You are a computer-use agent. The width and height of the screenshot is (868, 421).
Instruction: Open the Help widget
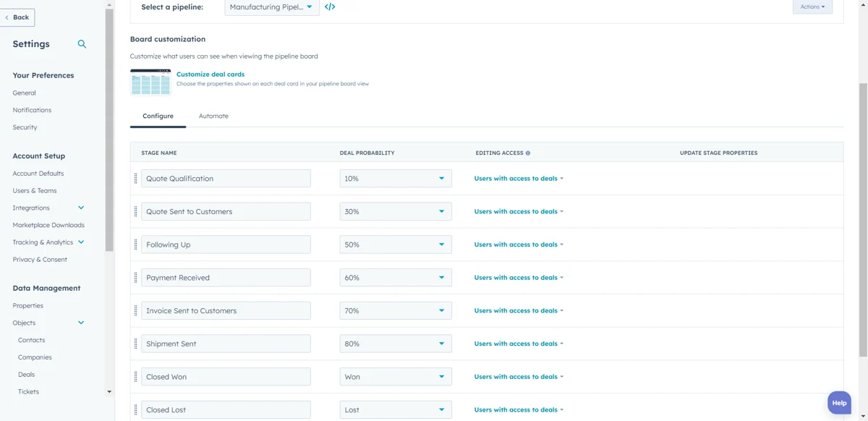click(838, 402)
